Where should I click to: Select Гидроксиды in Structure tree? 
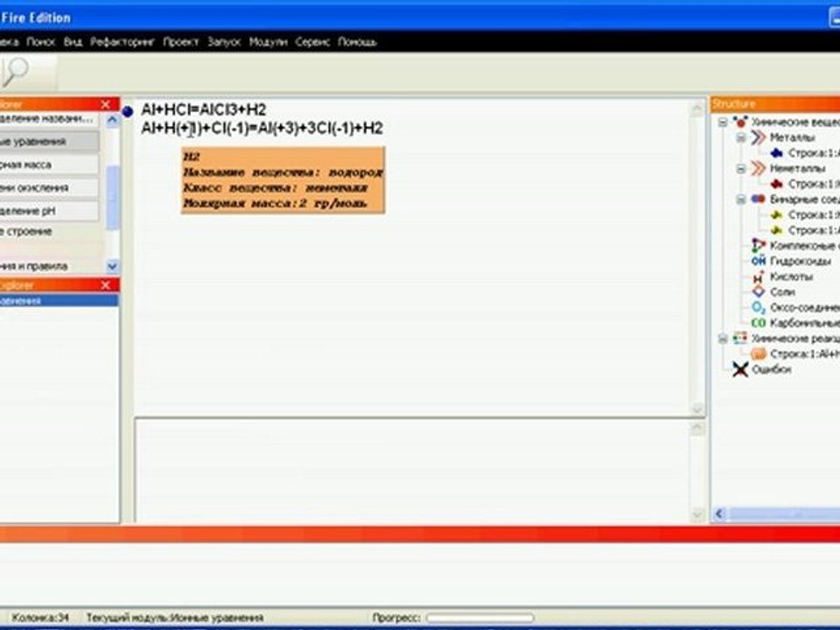point(801,262)
